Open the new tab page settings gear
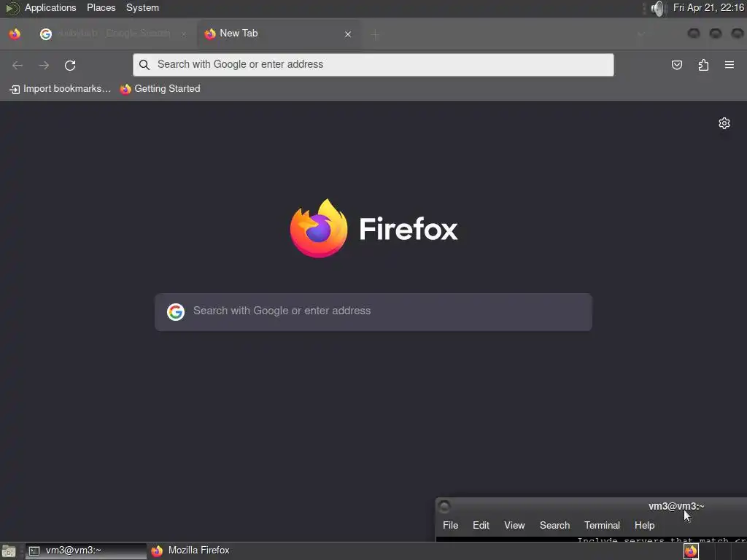747x560 pixels. coord(724,123)
